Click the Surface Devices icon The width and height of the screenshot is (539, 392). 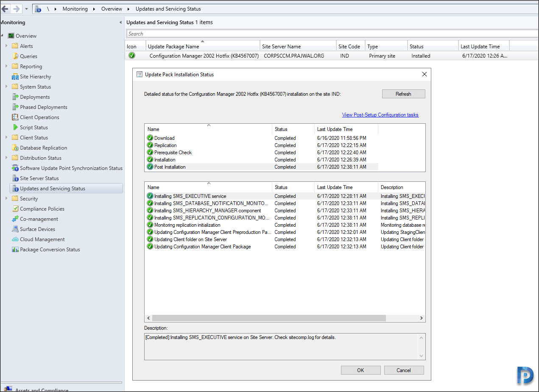point(15,229)
